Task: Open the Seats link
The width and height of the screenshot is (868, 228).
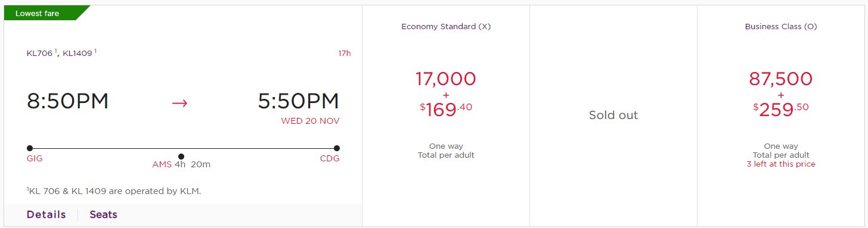Action: click(103, 215)
